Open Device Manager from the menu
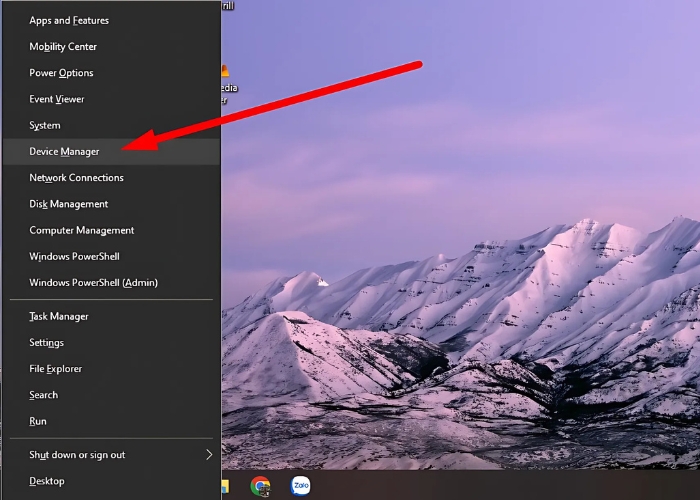 click(65, 152)
